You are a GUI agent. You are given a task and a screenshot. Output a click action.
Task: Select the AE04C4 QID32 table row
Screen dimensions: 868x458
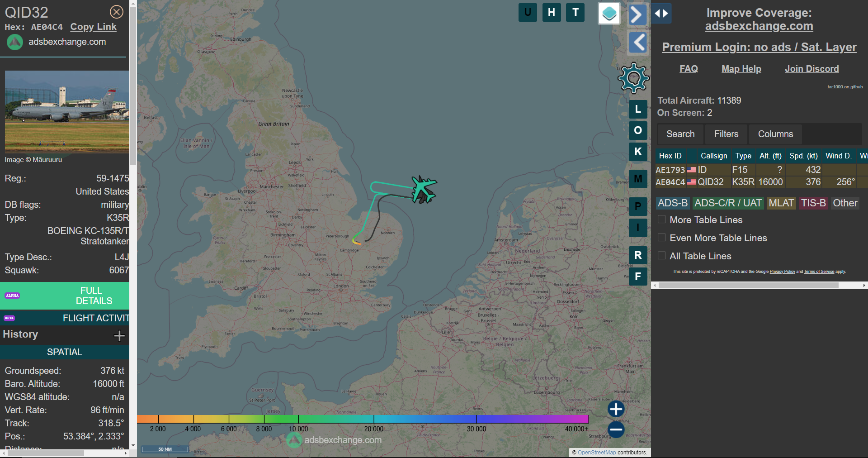[761, 182]
